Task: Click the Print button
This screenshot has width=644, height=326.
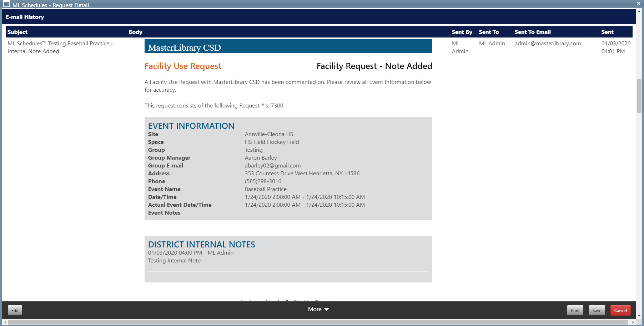Action: [x=575, y=310]
